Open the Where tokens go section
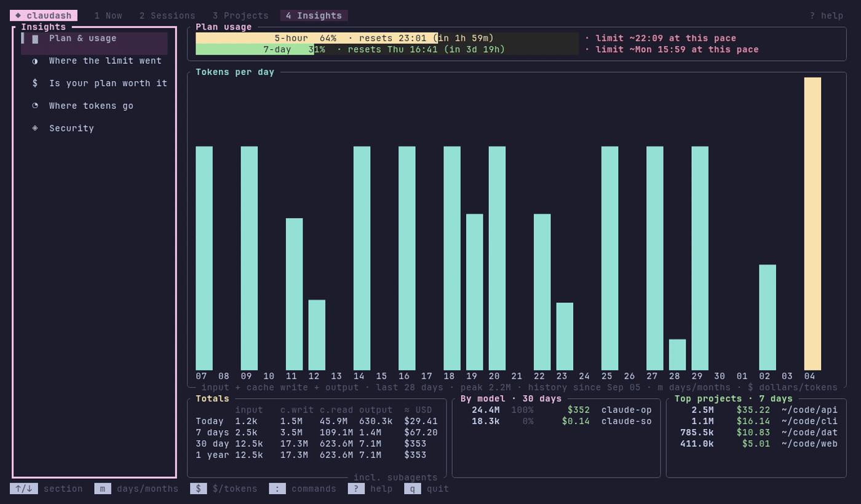 point(94,106)
